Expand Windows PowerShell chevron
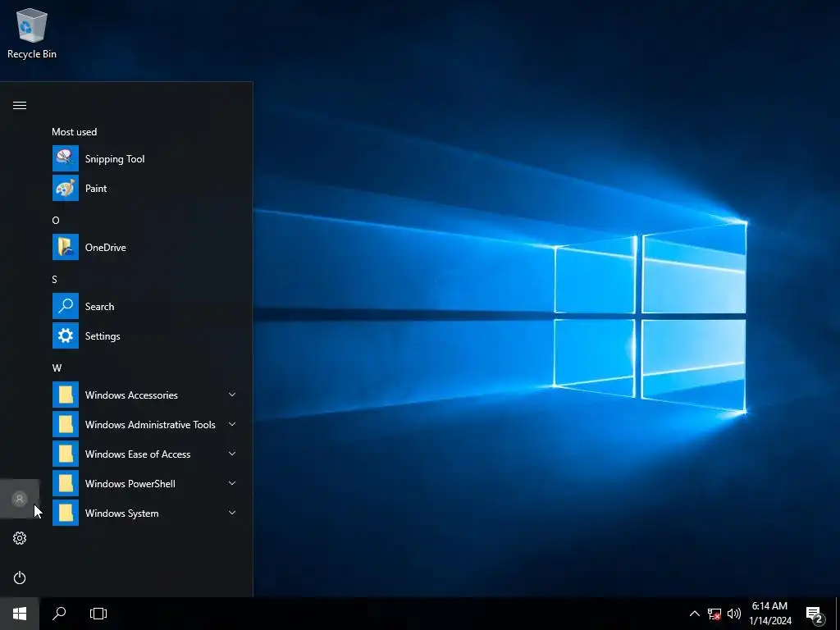Viewport: 840px width, 630px height. (x=232, y=483)
